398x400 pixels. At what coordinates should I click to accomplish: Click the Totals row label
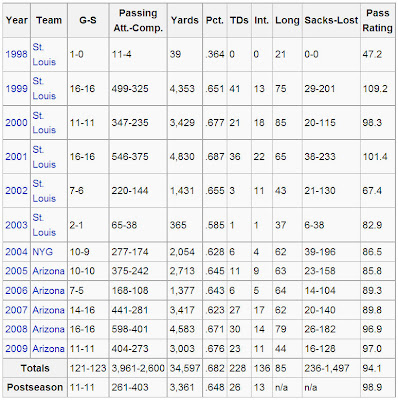(35, 368)
